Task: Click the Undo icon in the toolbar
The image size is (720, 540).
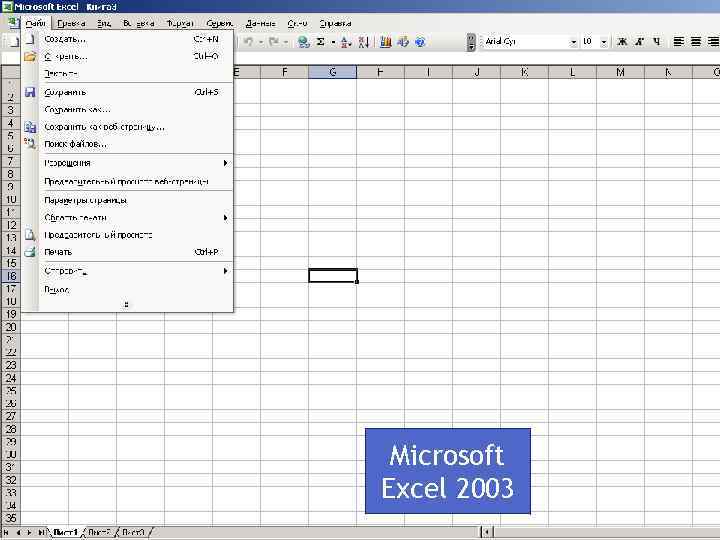Action: coord(248,42)
